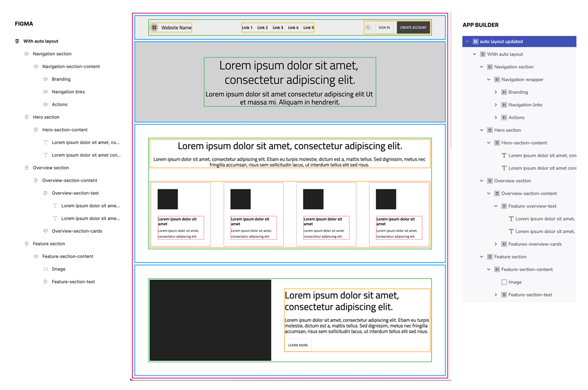
Task: Click the auto layout icon beside Branding in Figma list
Action: click(46, 79)
